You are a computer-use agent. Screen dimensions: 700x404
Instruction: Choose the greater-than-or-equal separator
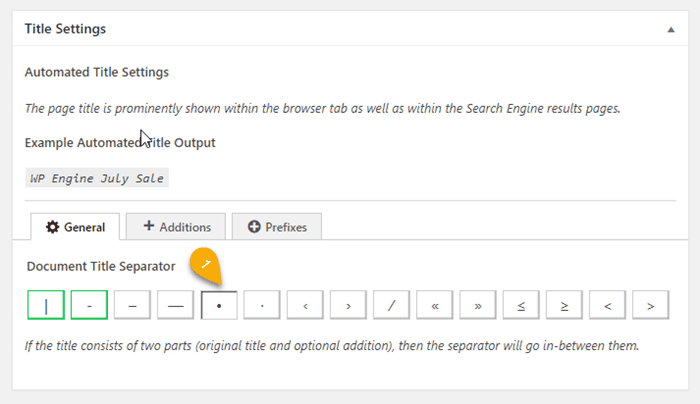click(564, 305)
